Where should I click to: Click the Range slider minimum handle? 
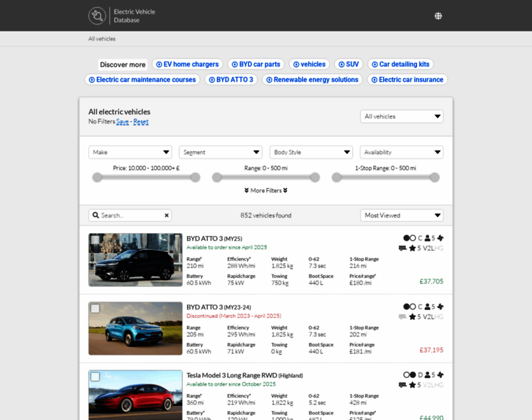(217, 177)
